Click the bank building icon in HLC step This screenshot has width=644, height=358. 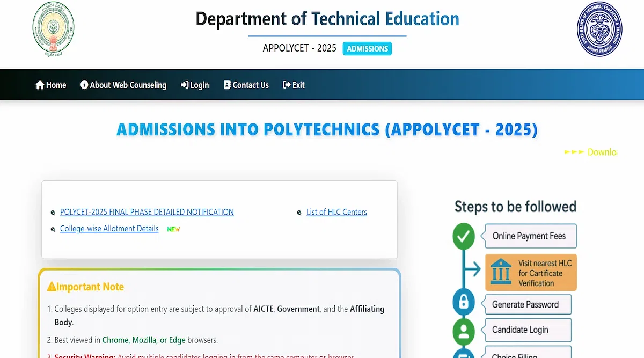(x=501, y=272)
